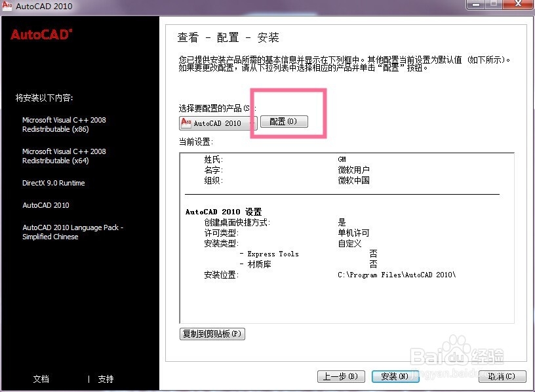Open the 支持 support link
Screen dimensions: 535x392
click(x=106, y=379)
